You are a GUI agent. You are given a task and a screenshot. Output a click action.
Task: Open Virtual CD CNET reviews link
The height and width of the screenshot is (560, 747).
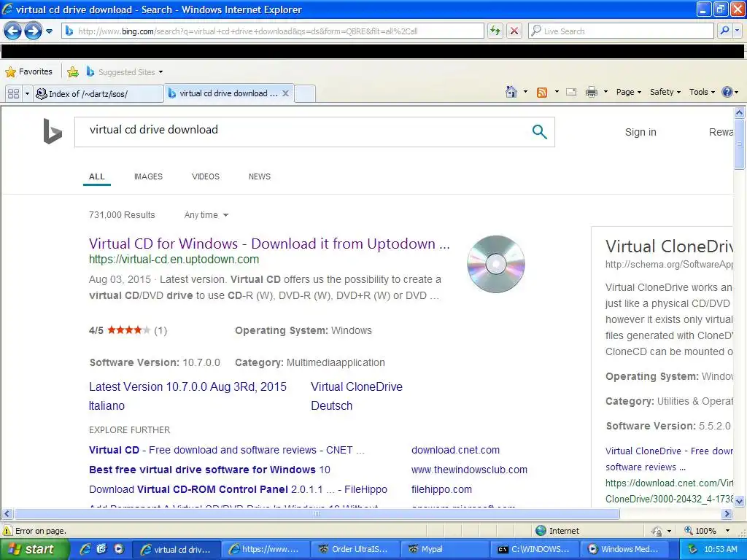click(x=227, y=450)
